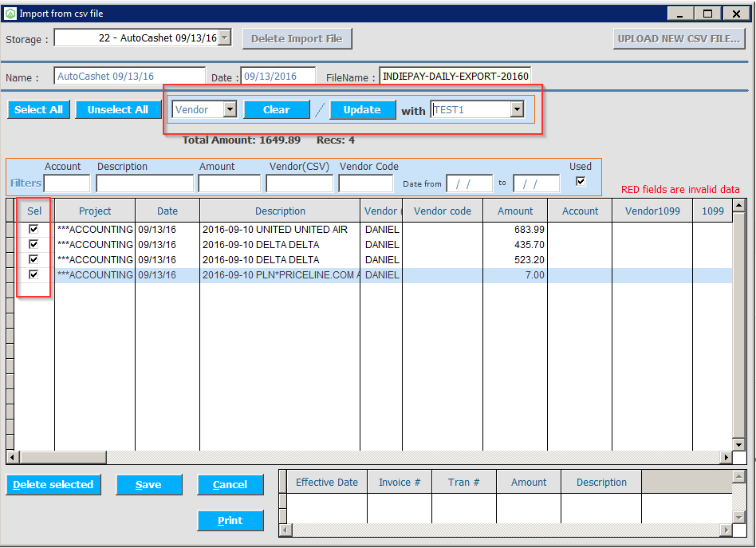Maximize the Import from csv file window
The image size is (756, 548).
pyautogui.click(x=707, y=14)
